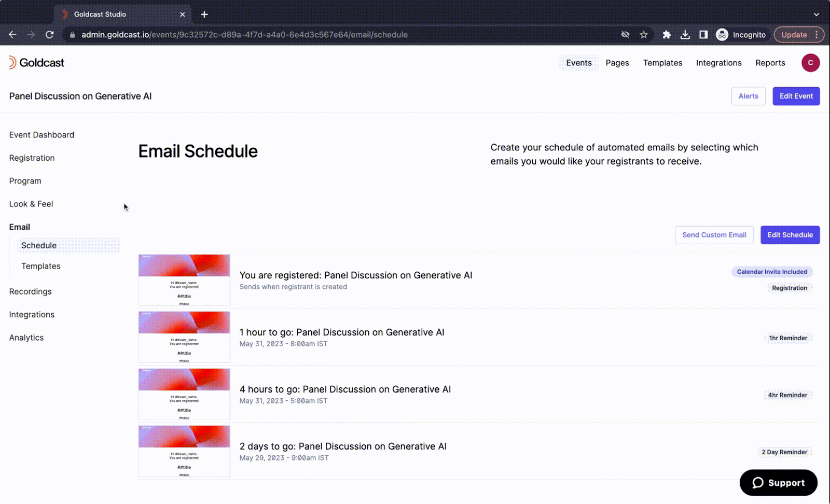Open Integrations in top navigation
Screen dimensions: 830x504
(x=718, y=63)
